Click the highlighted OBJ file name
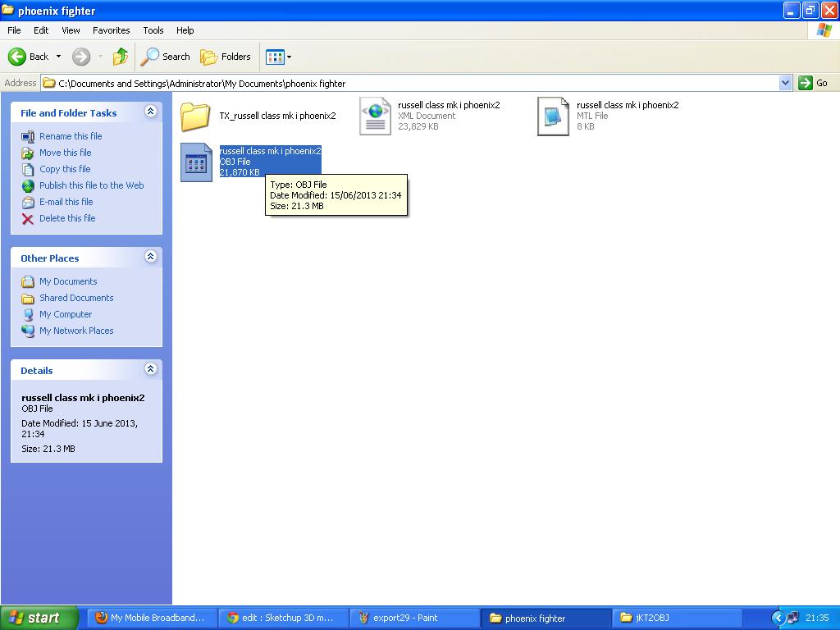 [270, 151]
